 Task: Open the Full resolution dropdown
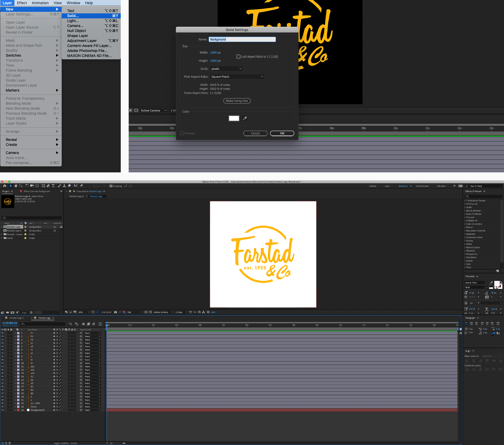[135, 312]
